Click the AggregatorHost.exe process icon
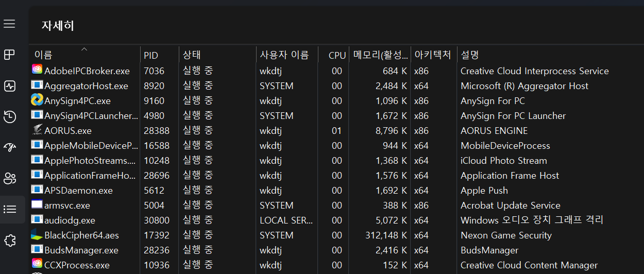 37,84
